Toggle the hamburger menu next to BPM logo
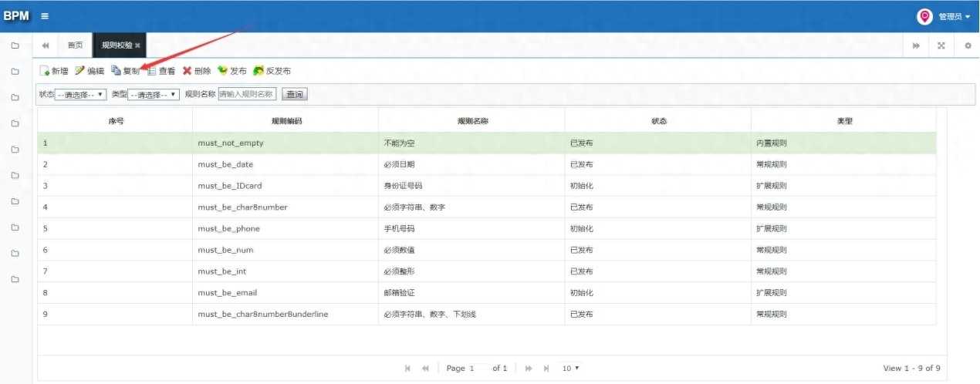Image resolution: width=980 pixels, height=384 pixels. pos(45,16)
